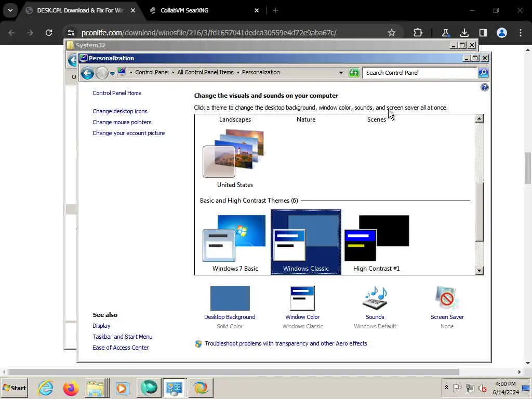Open Desktop Background settings icon
The width and height of the screenshot is (532, 399).
[230, 298]
